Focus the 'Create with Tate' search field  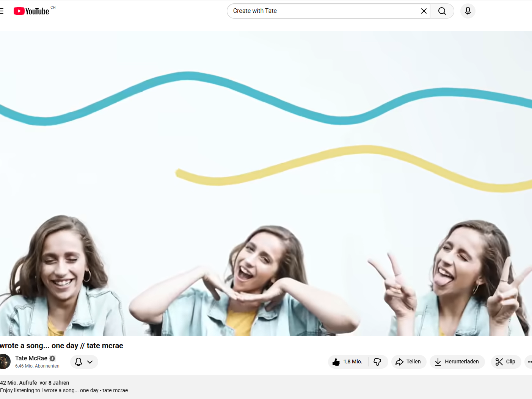click(x=322, y=11)
